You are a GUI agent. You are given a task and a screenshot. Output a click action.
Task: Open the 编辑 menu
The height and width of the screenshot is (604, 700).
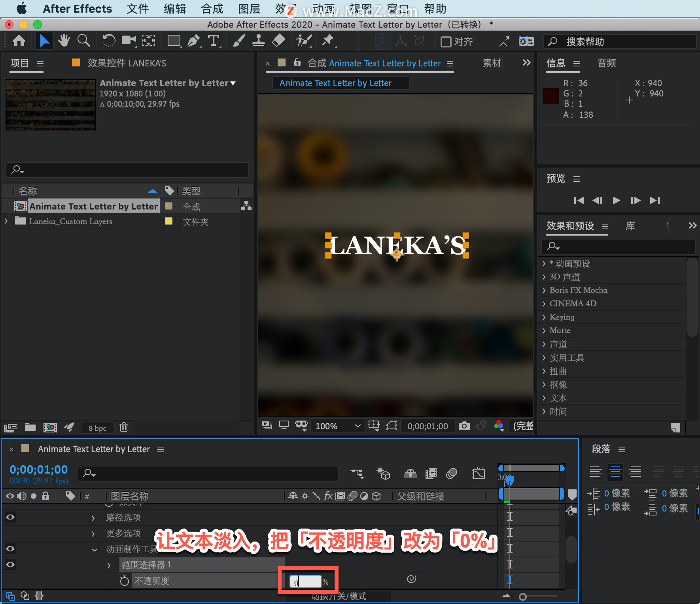(x=175, y=9)
